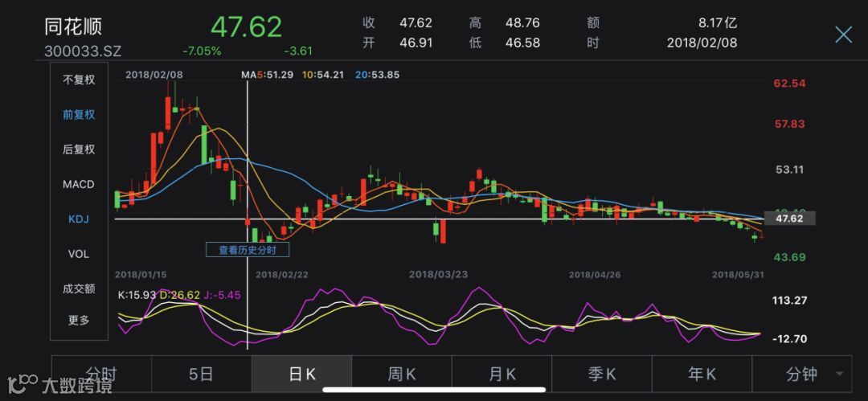Open 更多 indicators list
The width and height of the screenshot is (868, 401).
click(x=79, y=320)
